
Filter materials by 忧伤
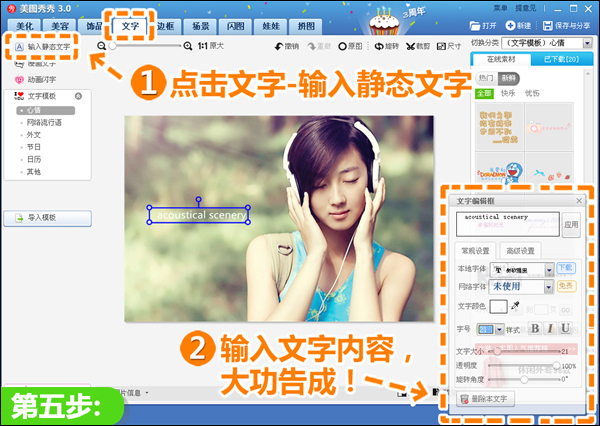532,93
